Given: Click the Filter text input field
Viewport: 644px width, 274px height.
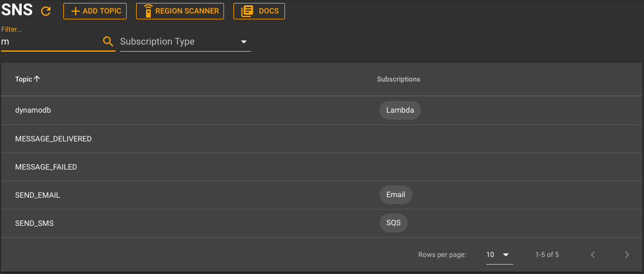Looking at the screenshot, I should click(x=51, y=42).
